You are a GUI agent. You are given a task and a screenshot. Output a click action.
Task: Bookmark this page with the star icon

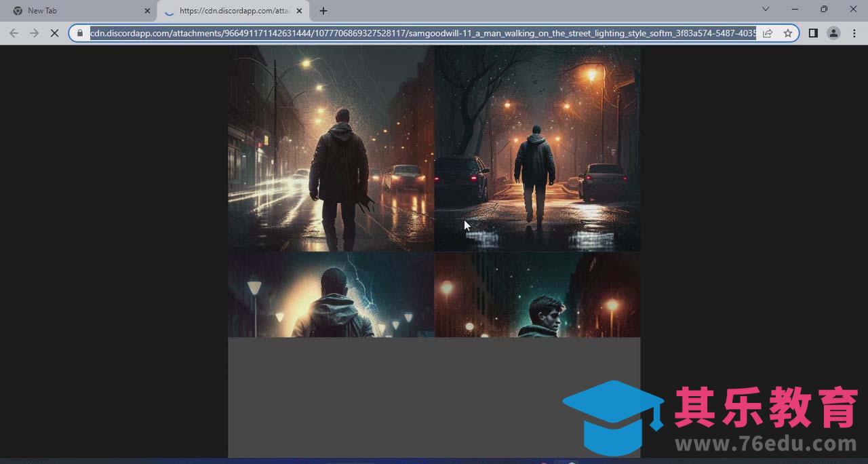787,33
